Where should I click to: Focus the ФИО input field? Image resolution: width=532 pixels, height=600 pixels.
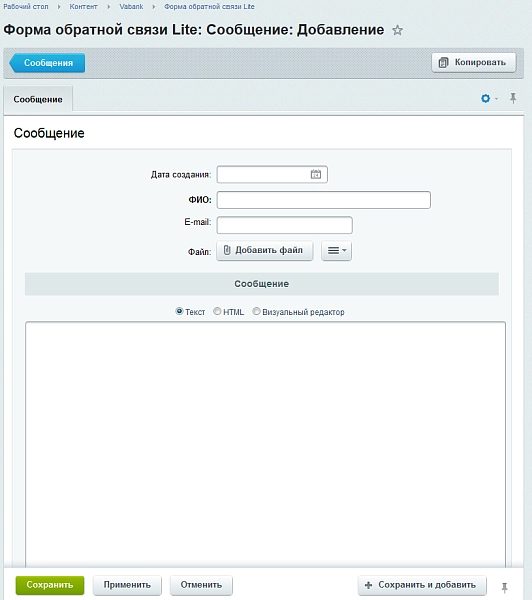pos(324,200)
